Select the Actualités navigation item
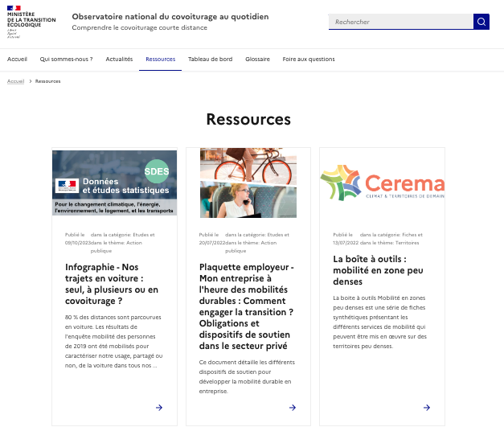 pyautogui.click(x=119, y=59)
